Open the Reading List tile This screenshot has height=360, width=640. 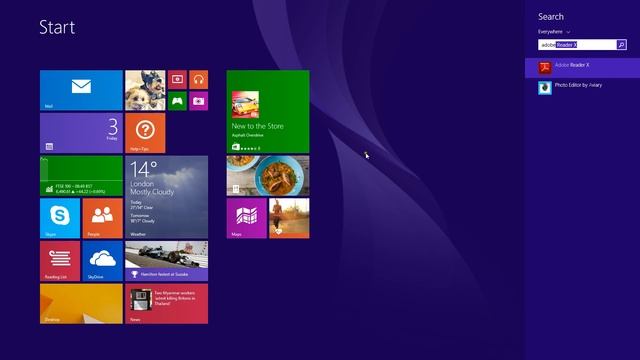pyautogui.click(x=60, y=261)
